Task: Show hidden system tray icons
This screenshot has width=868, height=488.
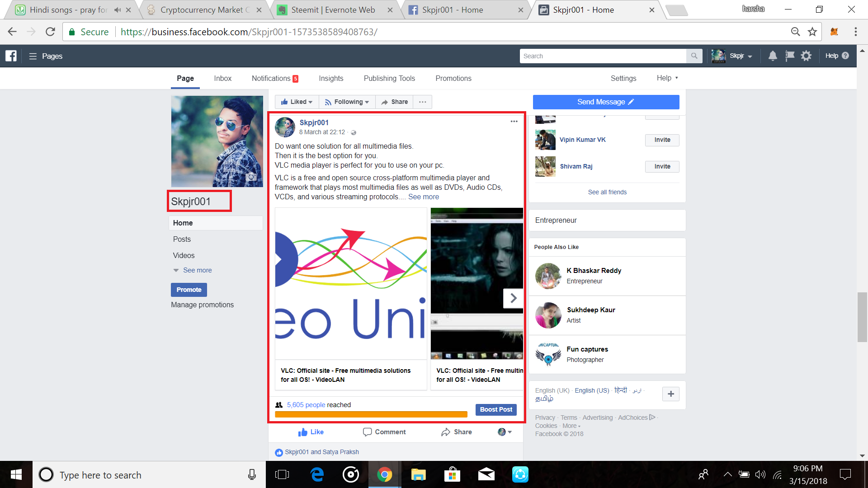Action: pyautogui.click(x=727, y=474)
